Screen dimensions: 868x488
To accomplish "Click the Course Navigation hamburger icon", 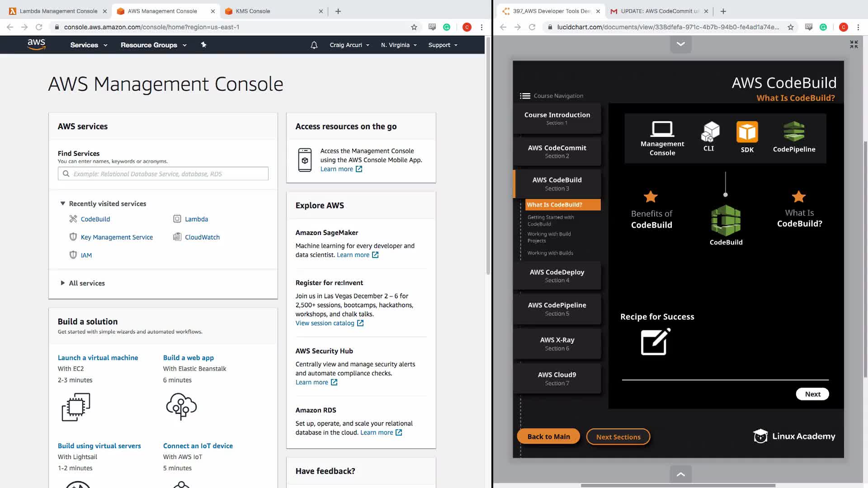I will point(525,96).
